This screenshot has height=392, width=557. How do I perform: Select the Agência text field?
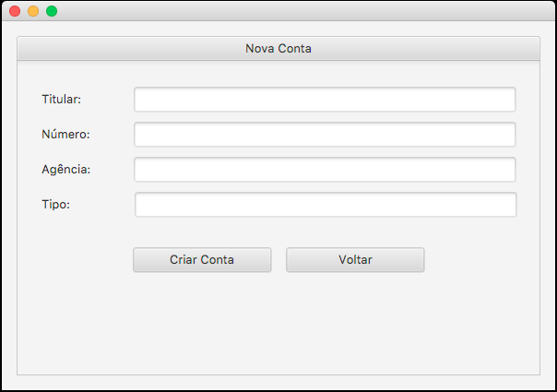coord(325,170)
